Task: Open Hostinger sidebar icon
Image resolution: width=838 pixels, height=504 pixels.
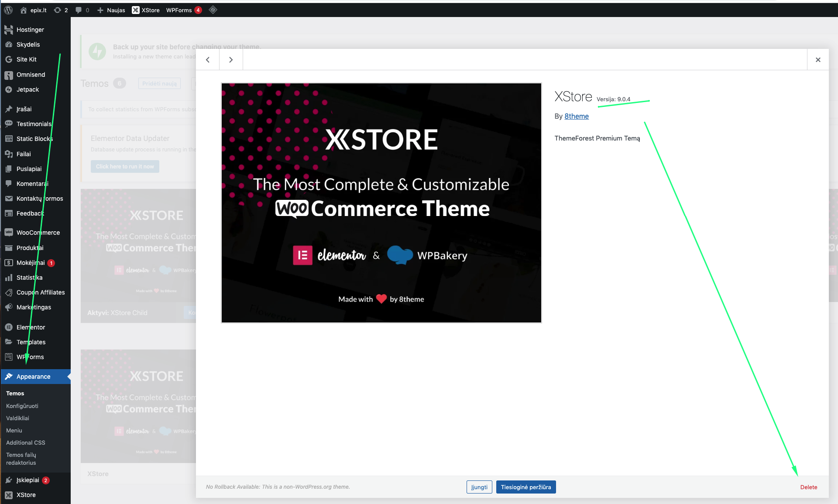Action: pyautogui.click(x=9, y=30)
